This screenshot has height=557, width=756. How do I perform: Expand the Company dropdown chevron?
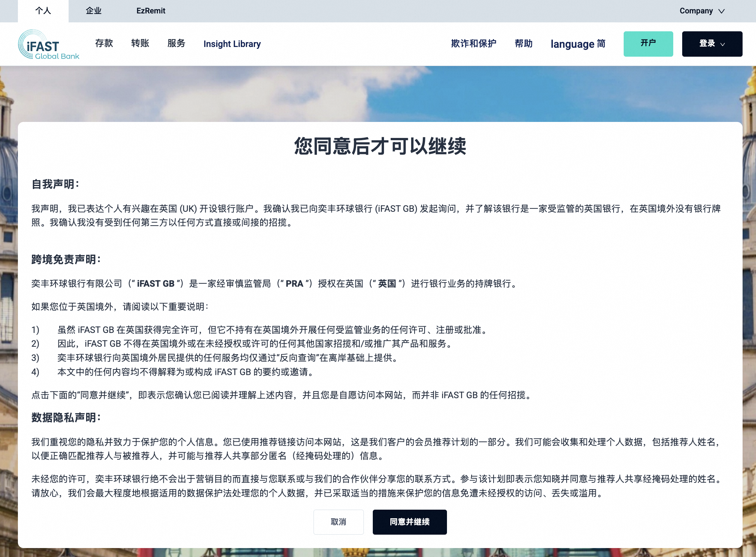point(721,11)
